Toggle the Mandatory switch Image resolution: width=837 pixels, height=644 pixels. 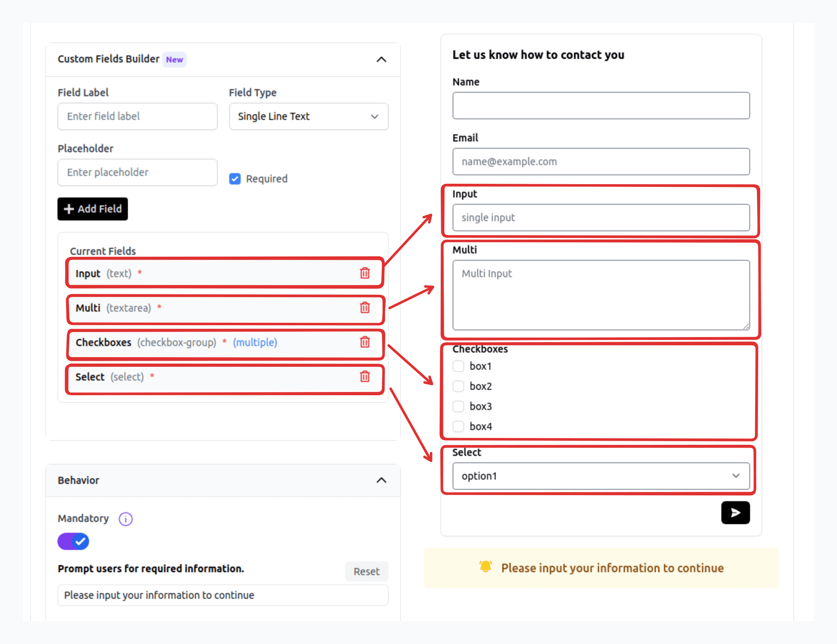(x=73, y=541)
